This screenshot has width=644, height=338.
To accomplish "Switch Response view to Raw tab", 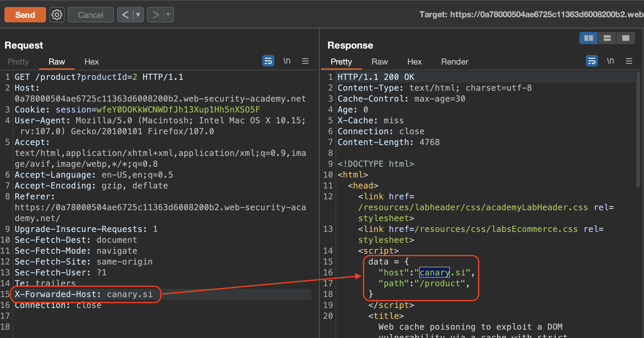I will tap(380, 62).
